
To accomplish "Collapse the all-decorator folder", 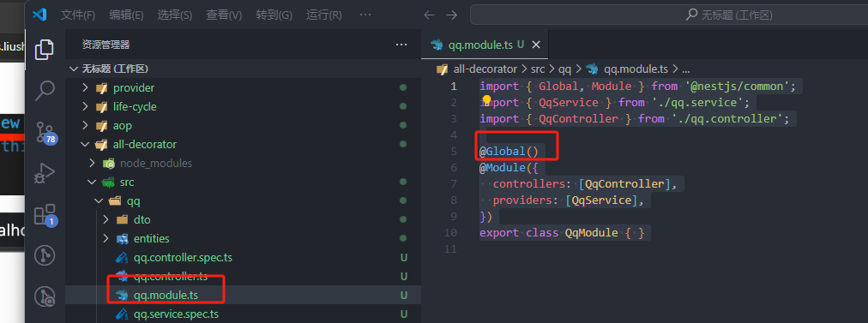I will pos(243,144).
